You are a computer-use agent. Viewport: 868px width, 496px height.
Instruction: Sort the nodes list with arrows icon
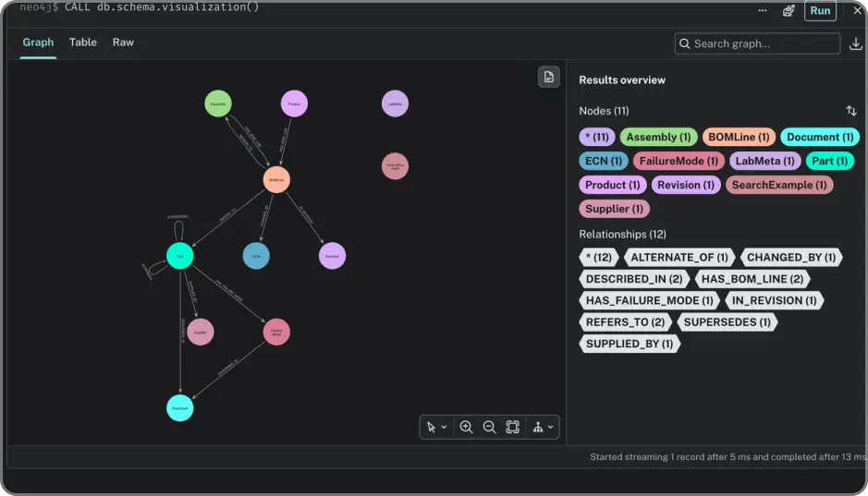[850, 111]
